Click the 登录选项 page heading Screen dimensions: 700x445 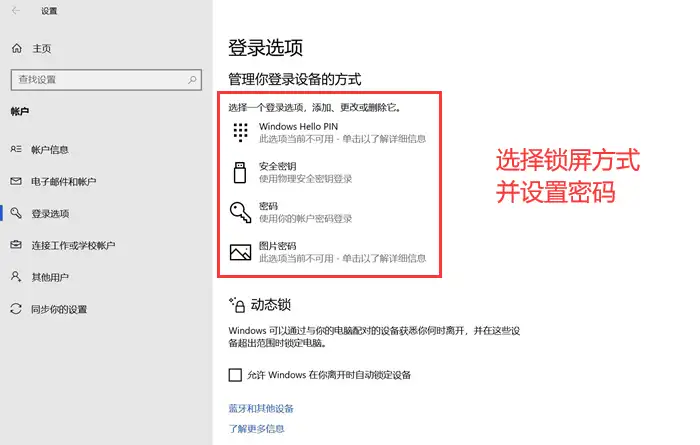click(266, 47)
